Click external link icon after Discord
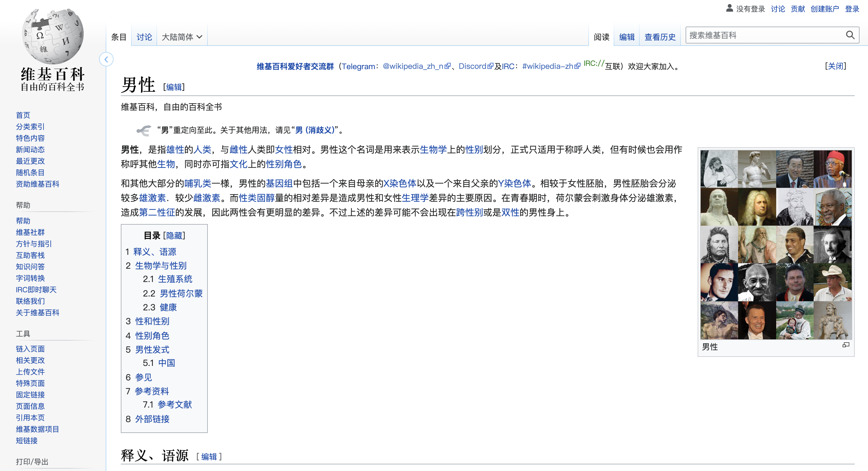Image resolution: width=868 pixels, height=471 pixels. 490,66
